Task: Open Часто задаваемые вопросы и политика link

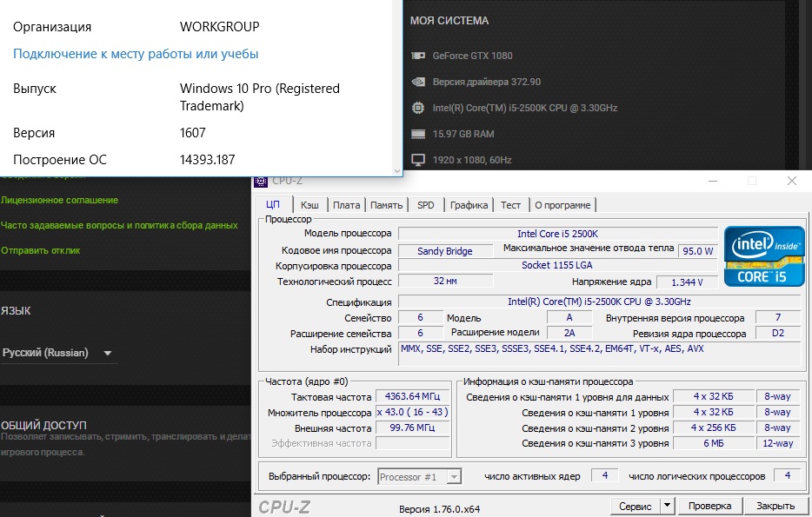Action: (x=120, y=225)
